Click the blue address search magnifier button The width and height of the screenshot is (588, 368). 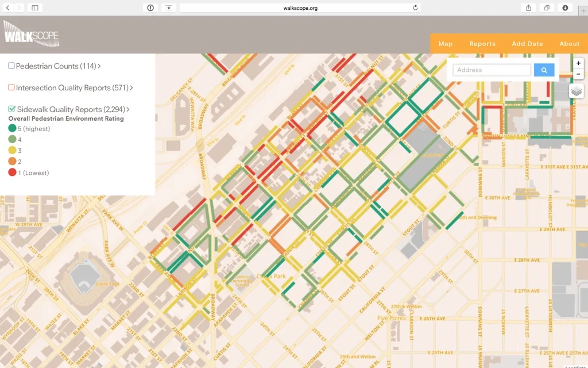click(x=544, y=70)
